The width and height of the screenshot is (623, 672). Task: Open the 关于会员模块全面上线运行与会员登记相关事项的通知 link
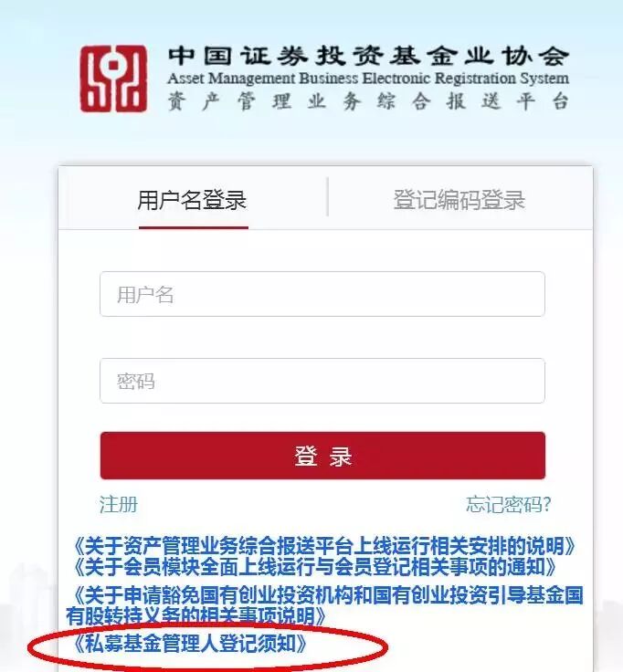point(315,567)
